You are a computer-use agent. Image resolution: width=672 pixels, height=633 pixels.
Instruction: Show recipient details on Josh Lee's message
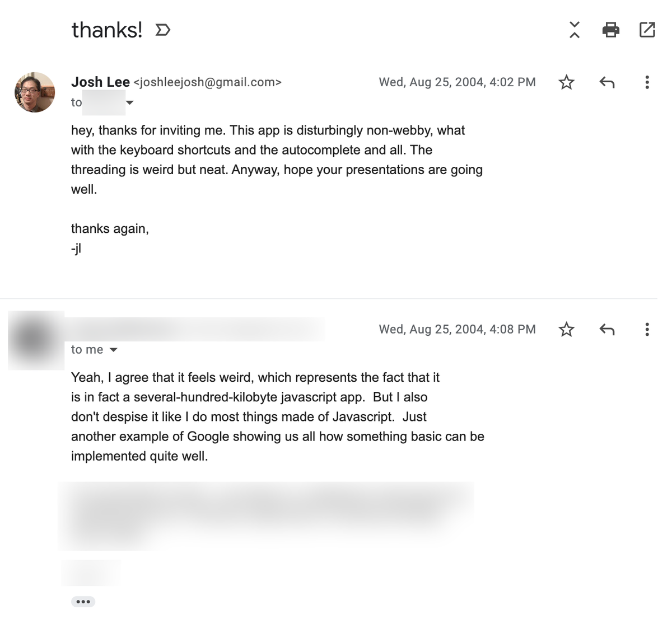coord(130,103)
